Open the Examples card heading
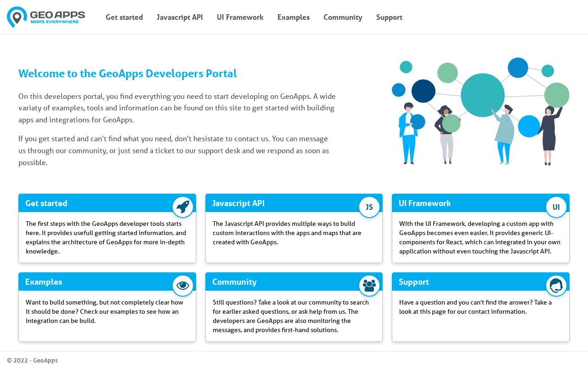The image size is (588, 368). (44, 282)
